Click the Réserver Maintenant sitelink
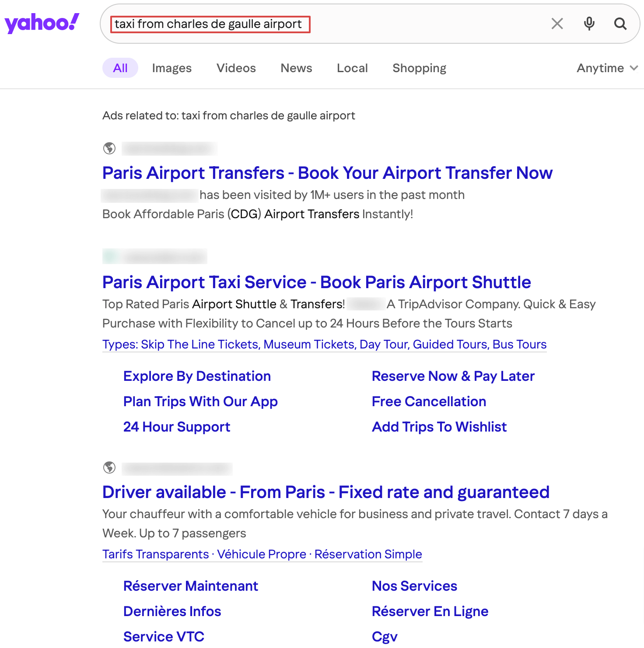The image size is (644, 648). pyautogui.click(x=191, y=586)
